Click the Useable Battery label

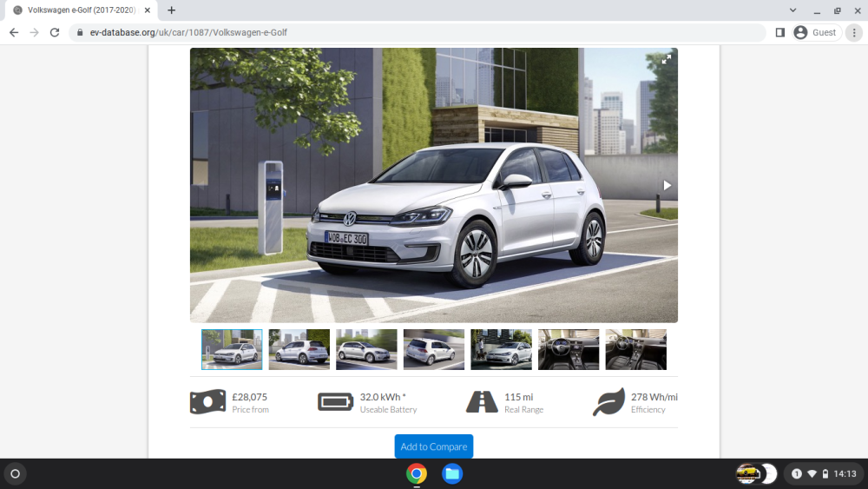coord(389,410)
